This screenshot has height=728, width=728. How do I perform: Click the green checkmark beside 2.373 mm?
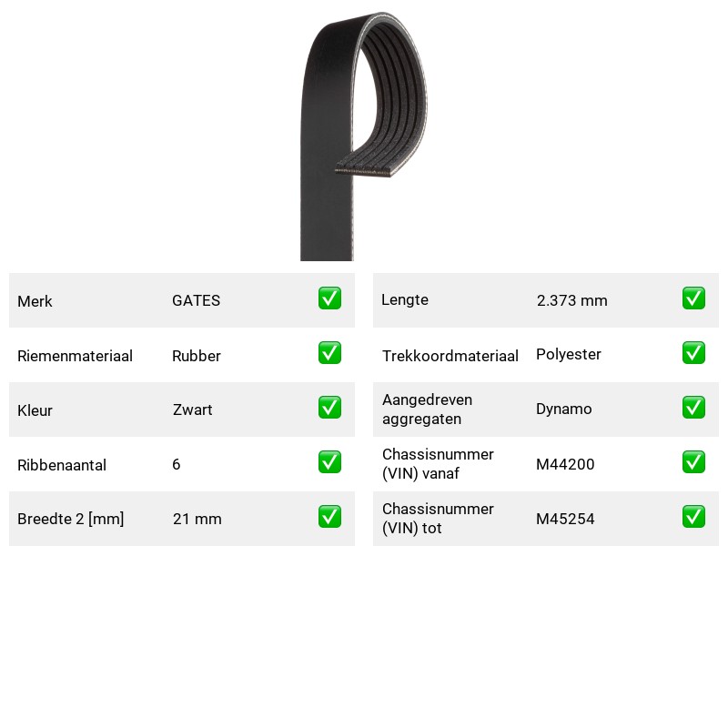(693, 298)
